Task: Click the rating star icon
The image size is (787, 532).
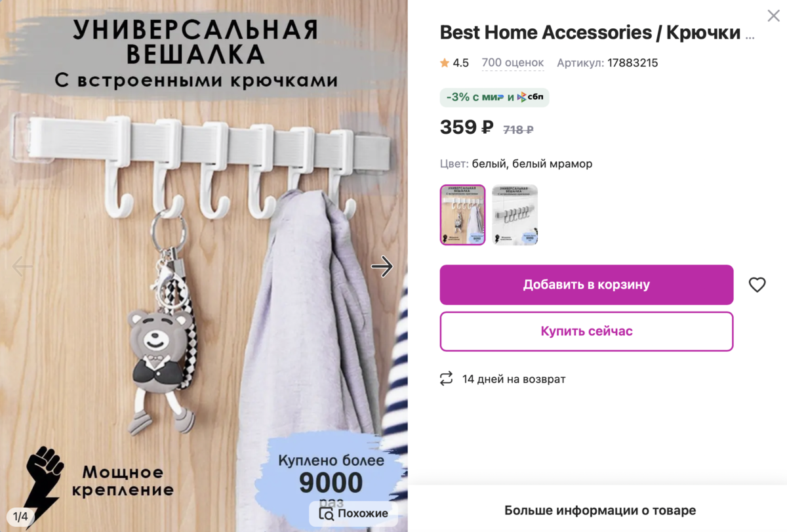Action: (445, 63)
